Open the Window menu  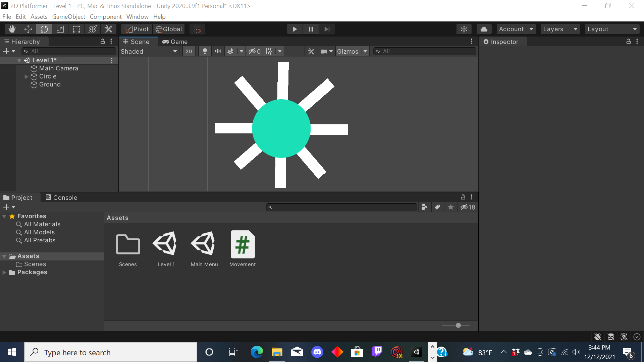[x=138, y=16]
